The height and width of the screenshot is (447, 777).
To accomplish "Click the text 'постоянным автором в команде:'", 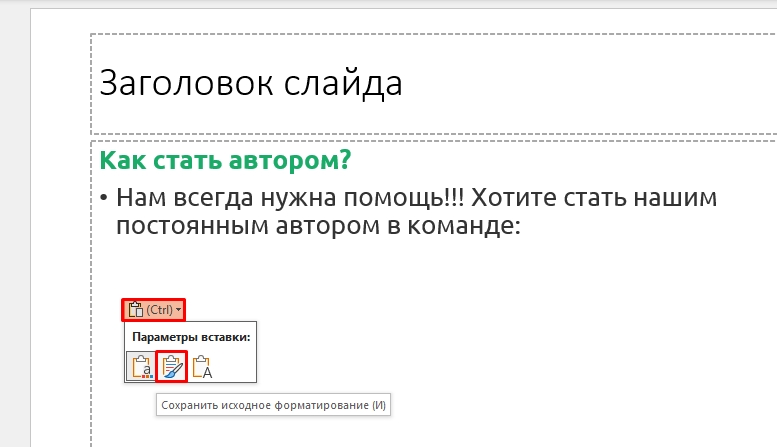I will 318,226.
